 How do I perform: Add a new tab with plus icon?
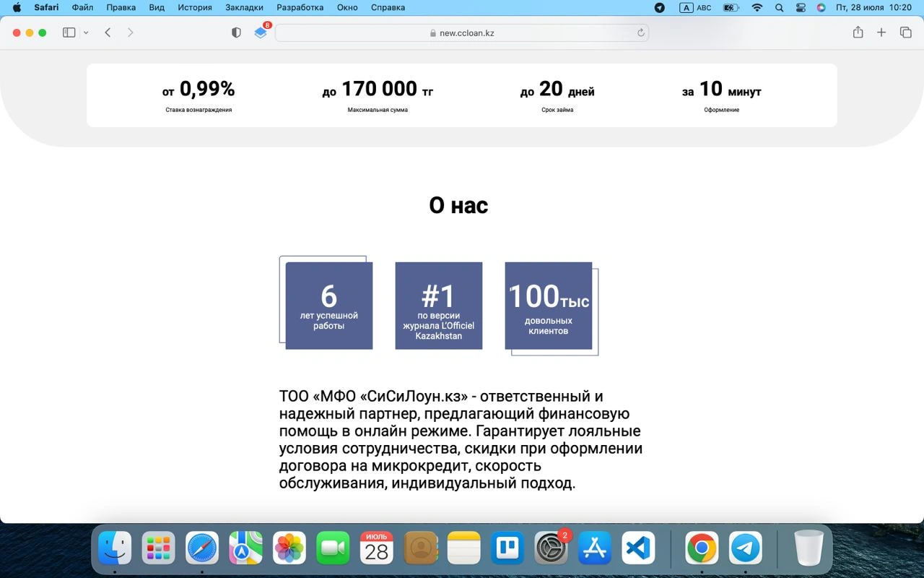[x=881, y=33]
